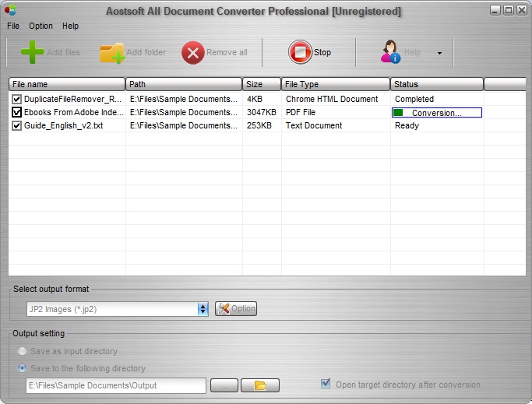532x404 pixels.
Task: Click the output directory path field
Action: point(115,385)
